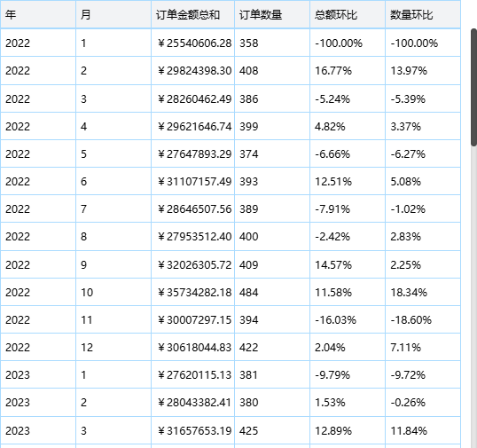
Task: Select amount cell ¥28260462.49
Action: click(193, 98)
